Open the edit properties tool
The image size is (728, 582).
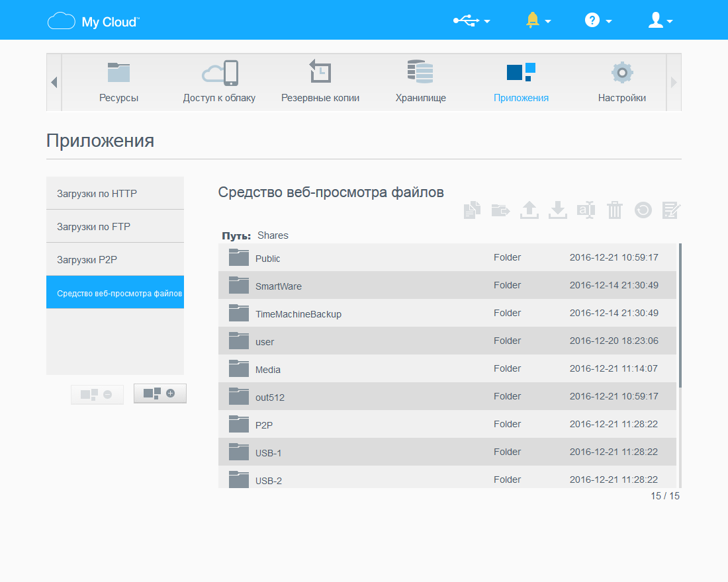671,210
